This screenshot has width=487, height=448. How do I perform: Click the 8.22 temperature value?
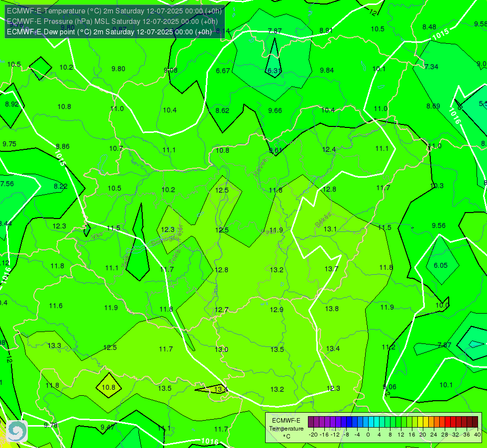61,186
